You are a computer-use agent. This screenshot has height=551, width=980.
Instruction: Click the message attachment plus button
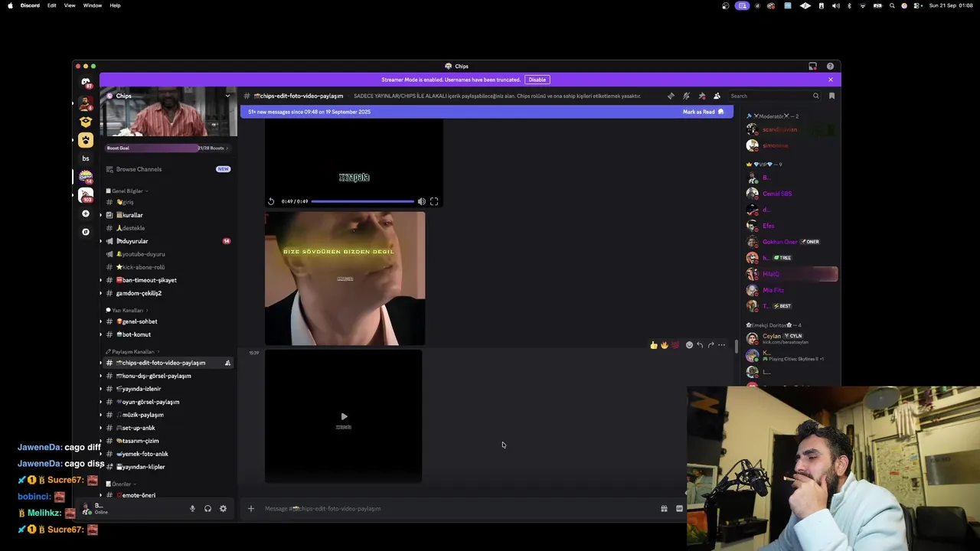point(250,509)
